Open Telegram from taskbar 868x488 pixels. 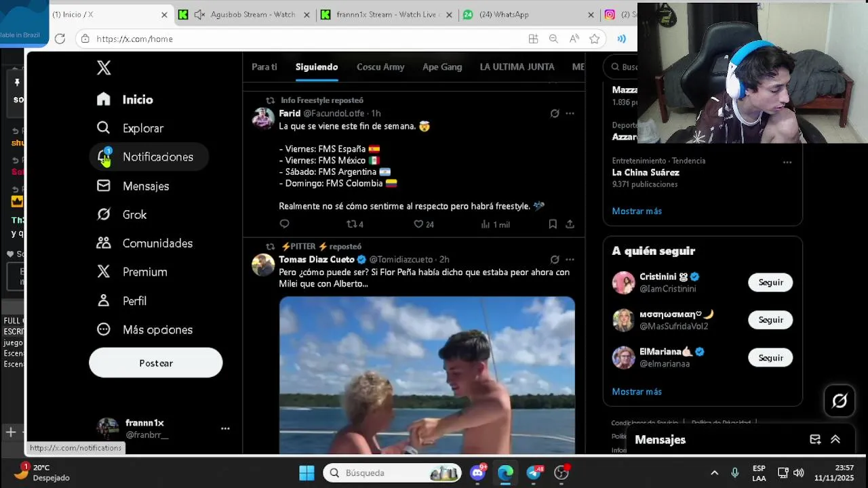pos(534,472)
